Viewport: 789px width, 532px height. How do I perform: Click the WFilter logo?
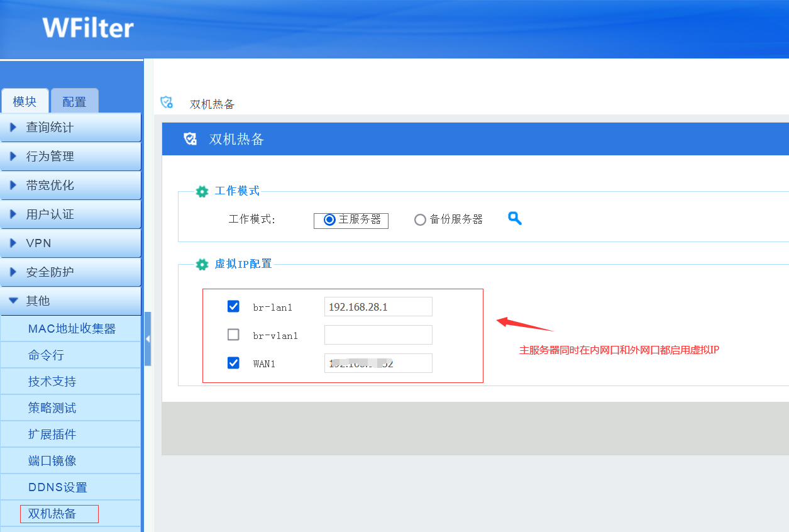pos(88,28)
